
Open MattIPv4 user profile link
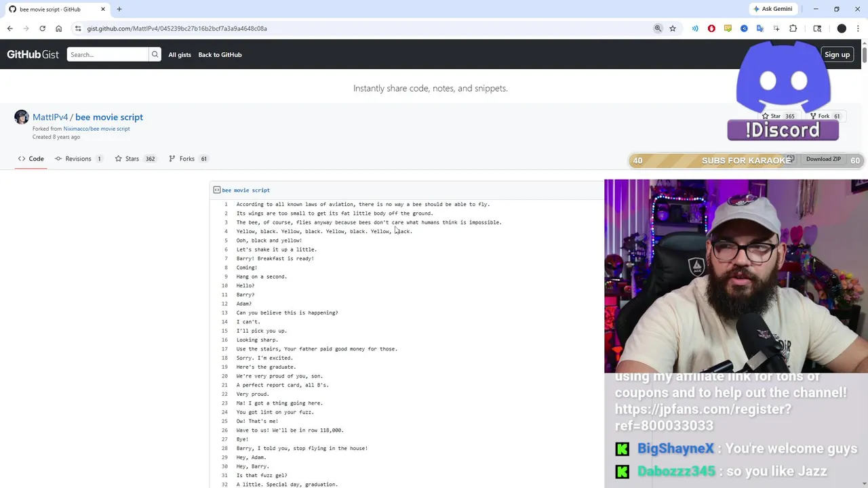point(50,117)
